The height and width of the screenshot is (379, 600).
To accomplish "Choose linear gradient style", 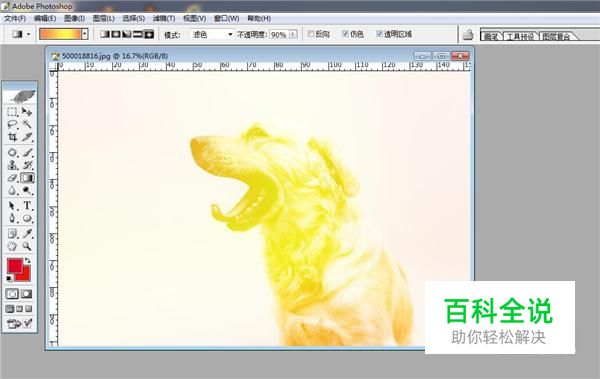I will 104,34.
